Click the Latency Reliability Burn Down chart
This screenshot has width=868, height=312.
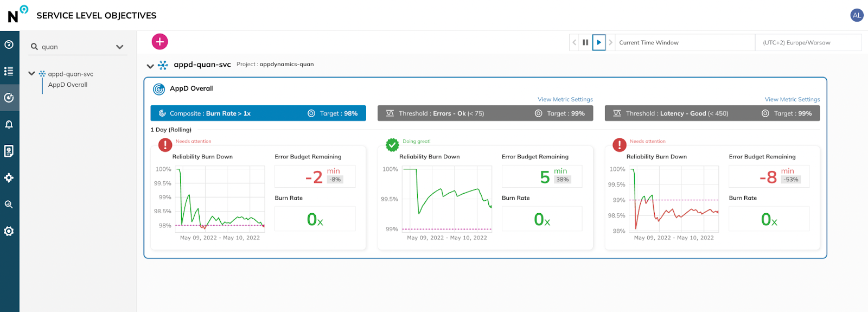(675, 199)
